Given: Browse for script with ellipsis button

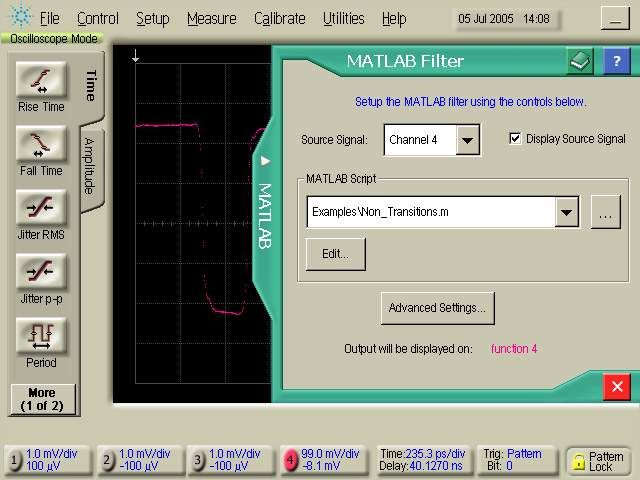Looking at the screenshot, I should 605,212.
